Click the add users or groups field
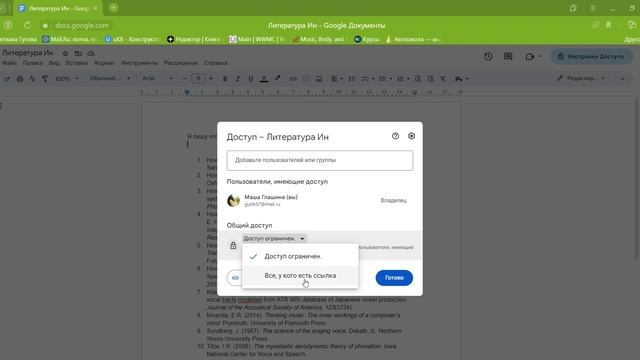The width and height of the screenshot is (640, 360). pos(320,160)
